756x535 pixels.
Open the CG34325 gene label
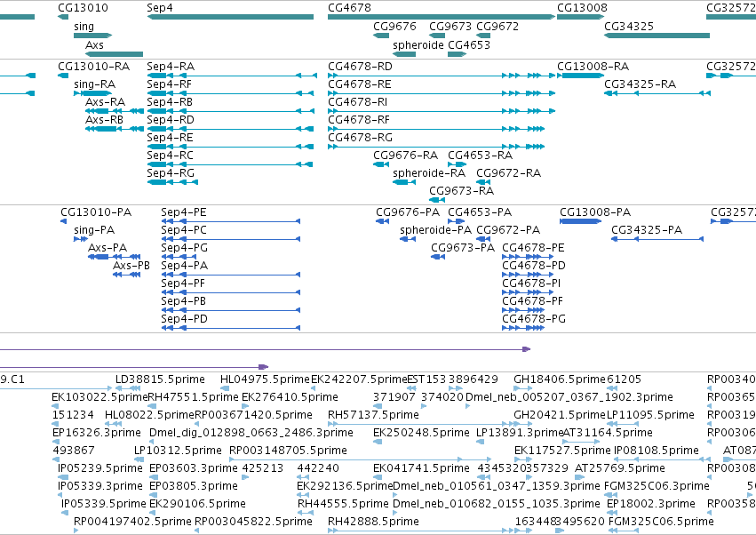(x=629, y=26)
